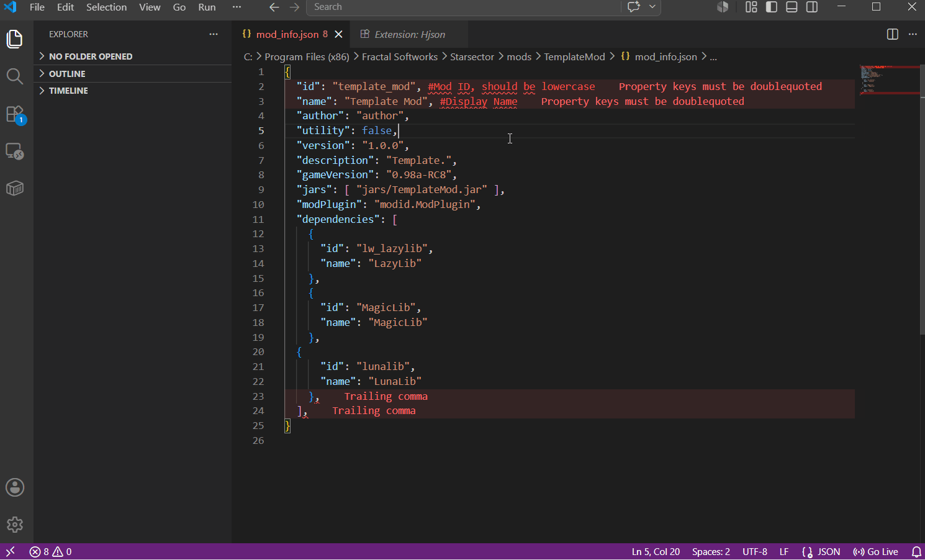Go back with the left arrow

[x=274, y=7]
